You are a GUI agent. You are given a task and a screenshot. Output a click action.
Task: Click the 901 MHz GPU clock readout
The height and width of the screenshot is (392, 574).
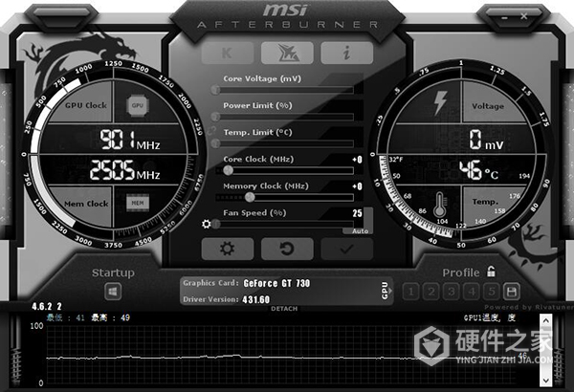tap(130, 140)
